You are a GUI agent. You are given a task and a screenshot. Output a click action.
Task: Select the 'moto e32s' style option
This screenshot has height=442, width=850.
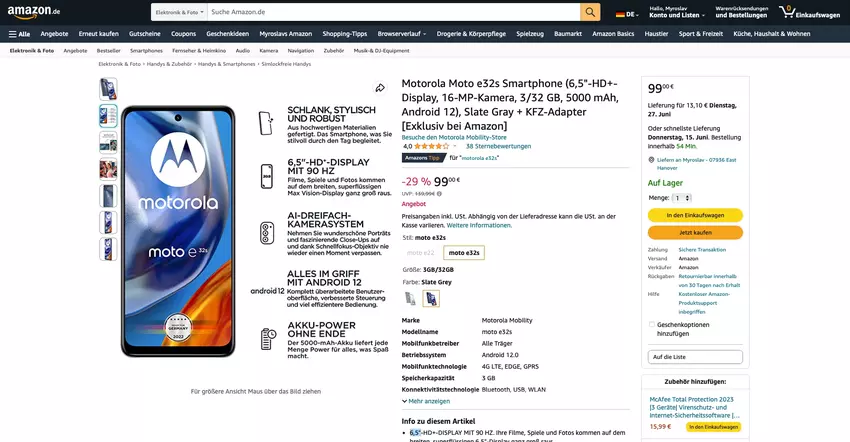464,253
